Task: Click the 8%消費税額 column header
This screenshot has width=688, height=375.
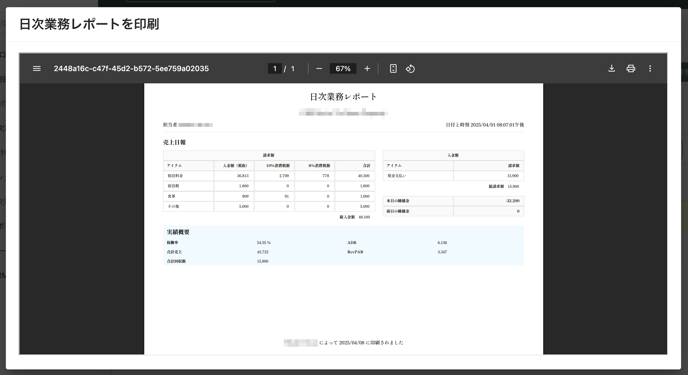Action: 319,165
